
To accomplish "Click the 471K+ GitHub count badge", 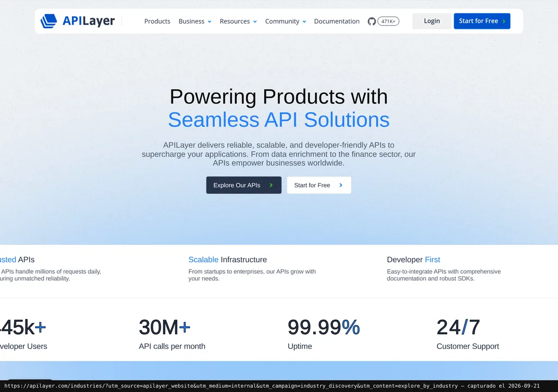I will point(388,21).
